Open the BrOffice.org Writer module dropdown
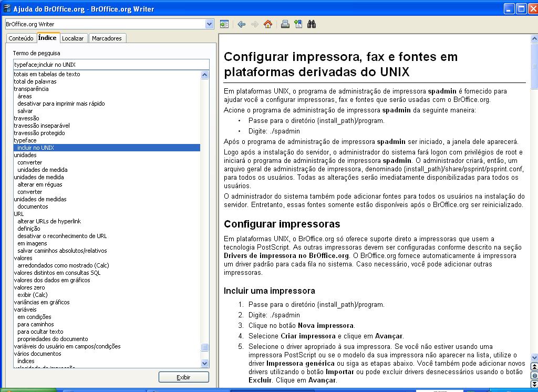The width and height of the screenshot is (538, 392). (x=209, y=24)
